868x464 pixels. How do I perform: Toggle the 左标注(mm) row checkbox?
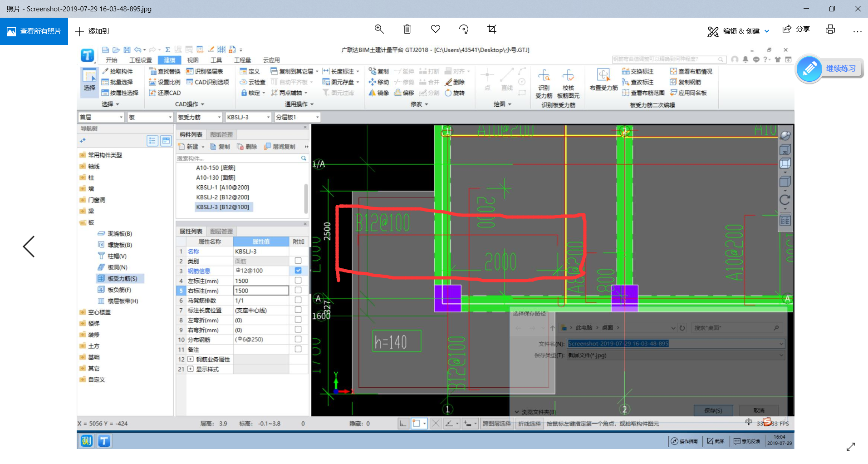[298, 281]
